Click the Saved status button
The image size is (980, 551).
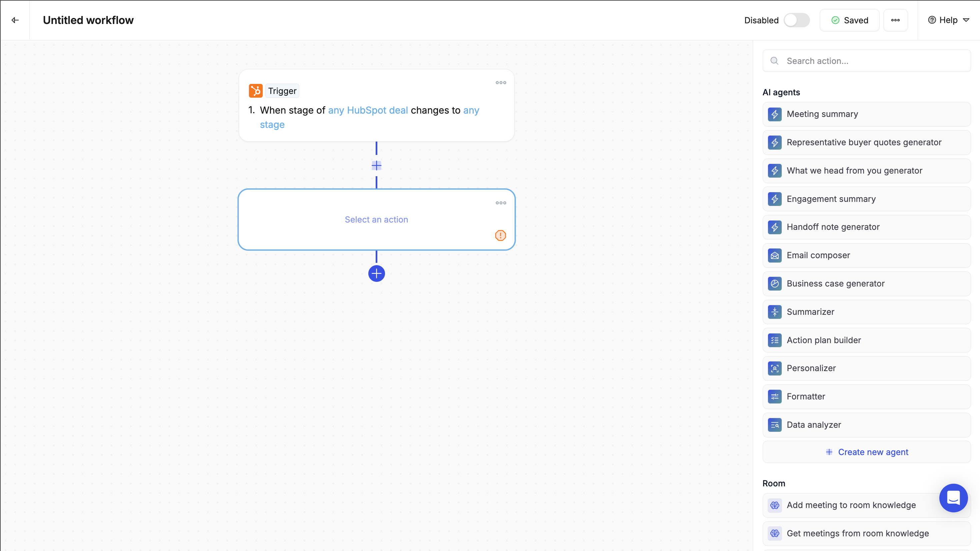pos(849,20)
